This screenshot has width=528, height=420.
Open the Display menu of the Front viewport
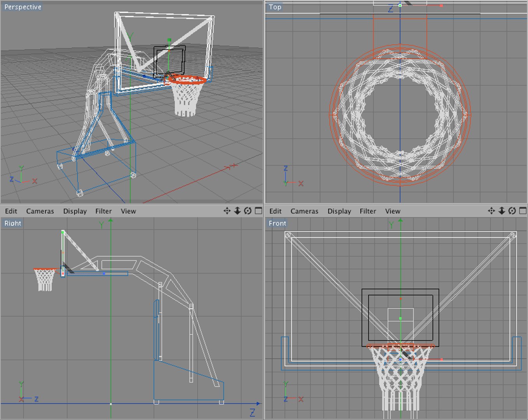(339, 211)
